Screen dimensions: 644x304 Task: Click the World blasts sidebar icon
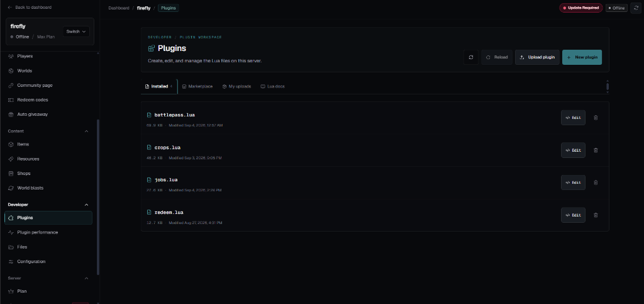[x=11, y=188]
